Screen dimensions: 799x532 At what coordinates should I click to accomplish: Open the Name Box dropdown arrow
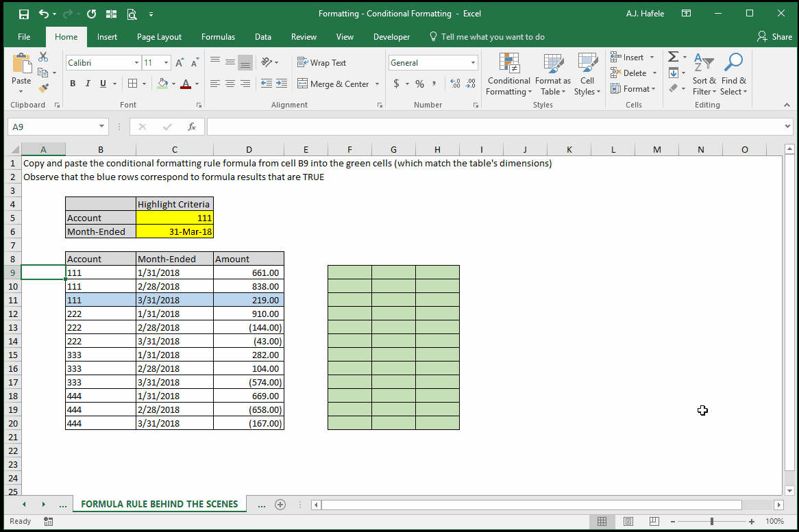click(x=101, y=126)
